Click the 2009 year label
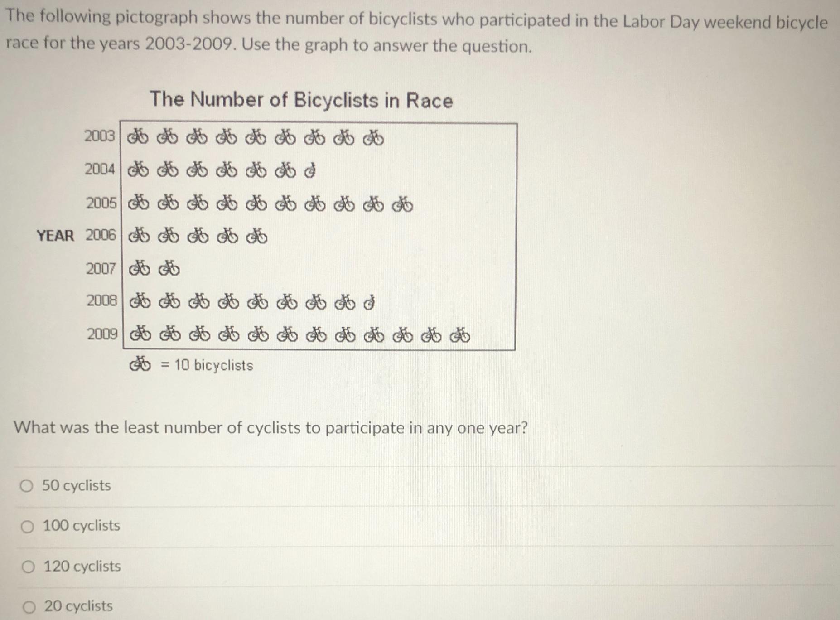This screenshot has width=840, height=620. click(x=102, y=334)
